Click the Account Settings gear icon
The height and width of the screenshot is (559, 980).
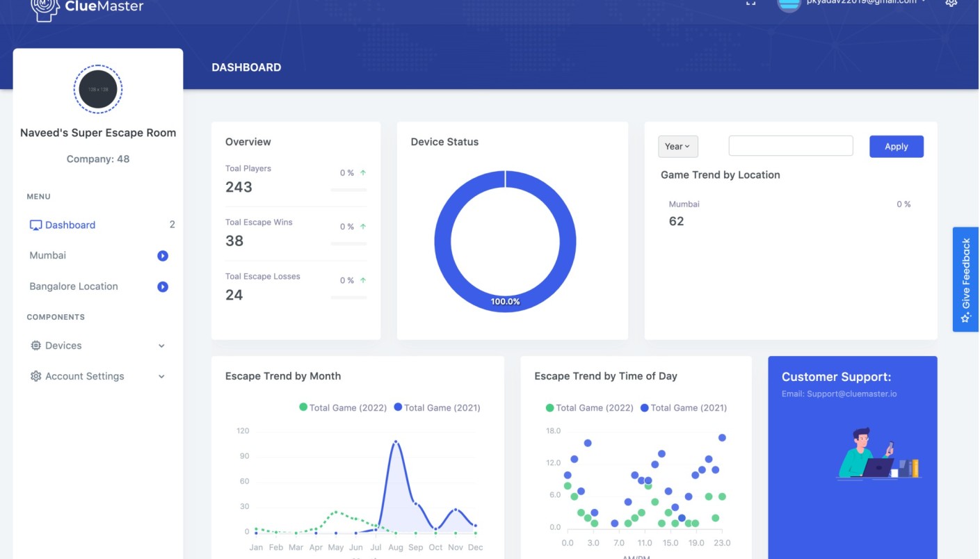[x=36, y=376]
